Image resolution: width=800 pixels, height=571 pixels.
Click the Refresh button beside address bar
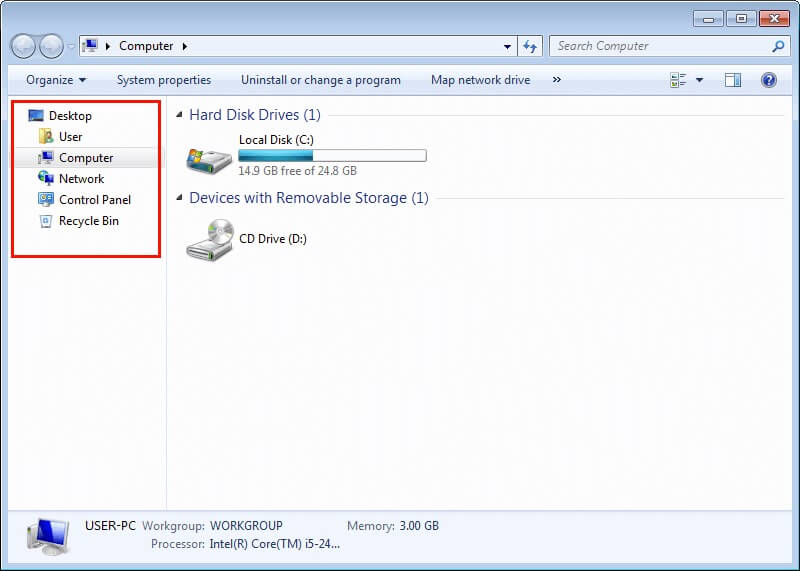530,46
